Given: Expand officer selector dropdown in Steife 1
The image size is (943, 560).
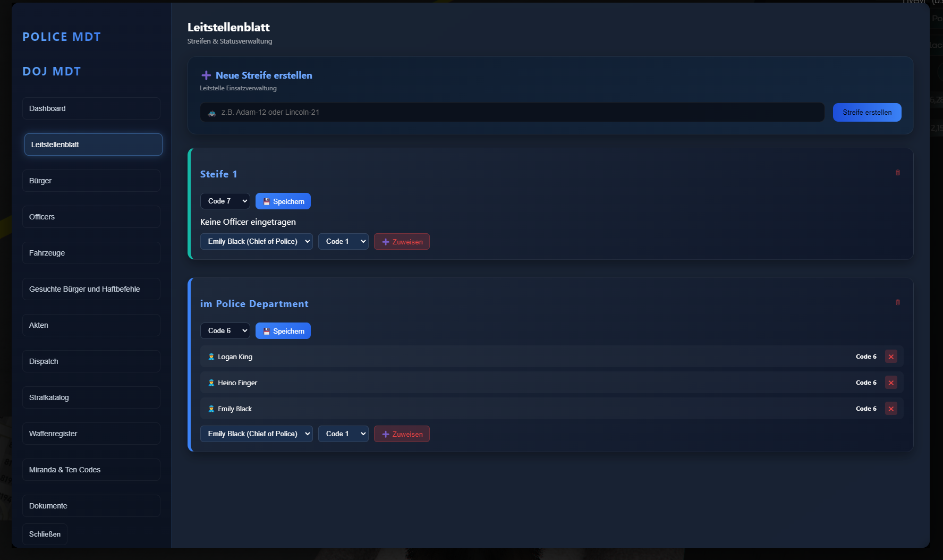Looking at the screenshot, I should pyautogui.click(x=256, y=241).
